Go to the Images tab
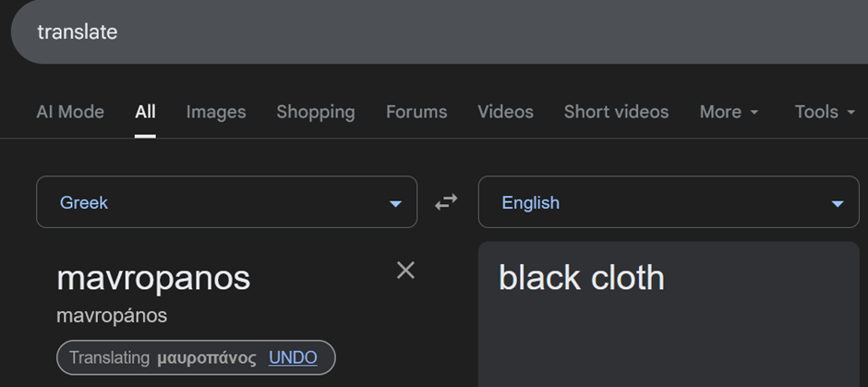 (216, 112)
